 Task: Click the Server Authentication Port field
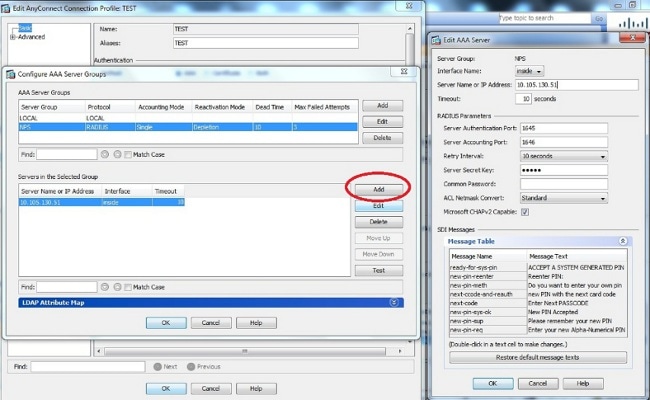(564, 128)
